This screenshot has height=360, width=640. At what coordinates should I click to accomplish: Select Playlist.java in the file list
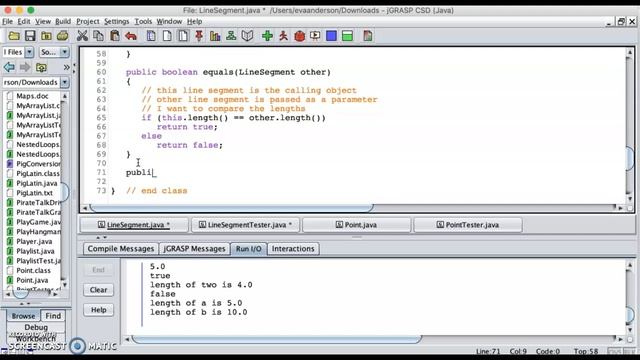[35, 251]
